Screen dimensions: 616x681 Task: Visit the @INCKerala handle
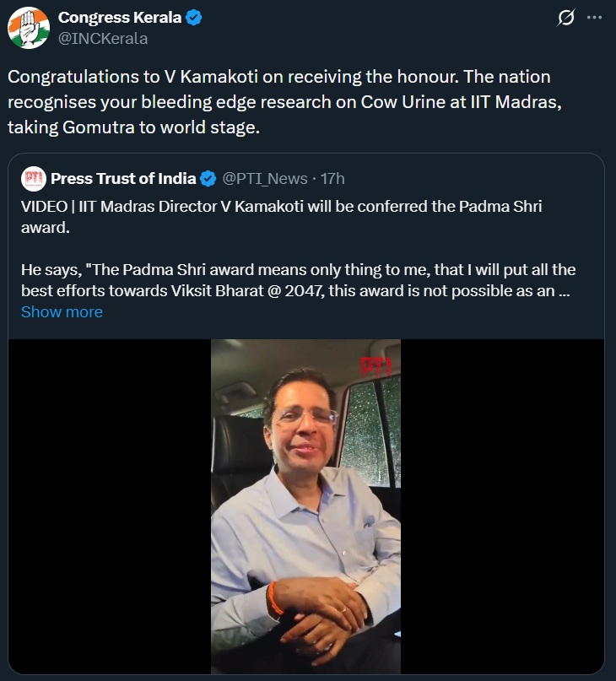102,38
